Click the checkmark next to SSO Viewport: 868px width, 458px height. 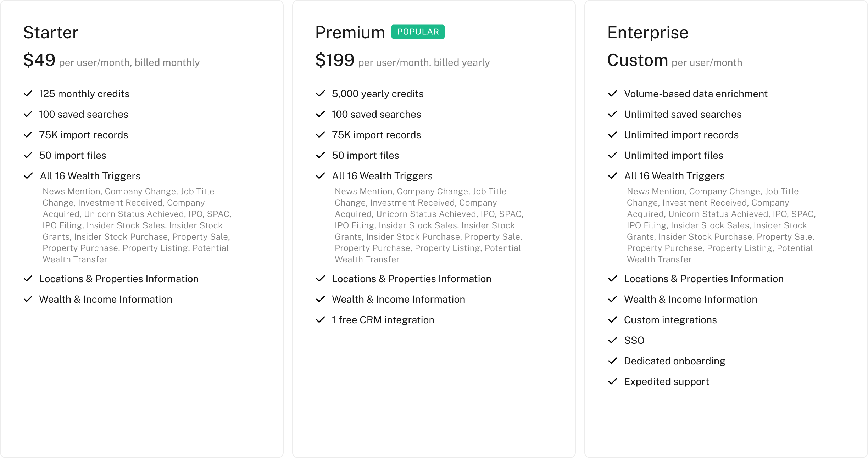(x=613, y=340)
